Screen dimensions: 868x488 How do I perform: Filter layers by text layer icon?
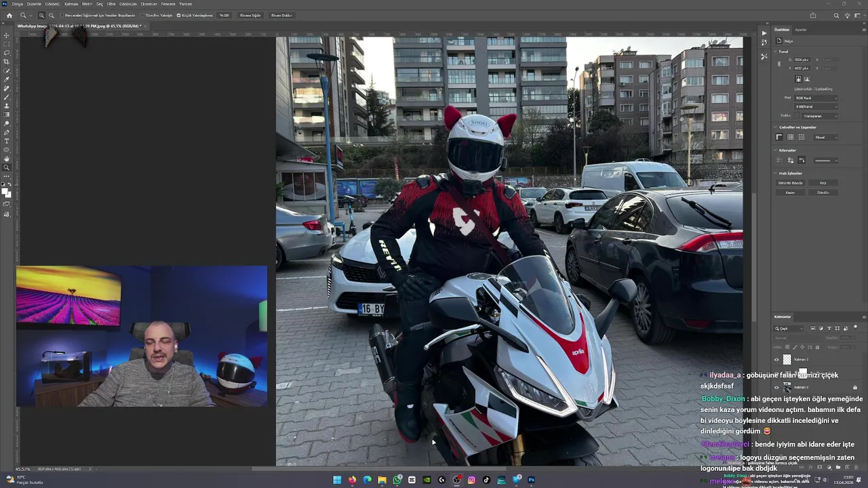(x=829, y=328)
